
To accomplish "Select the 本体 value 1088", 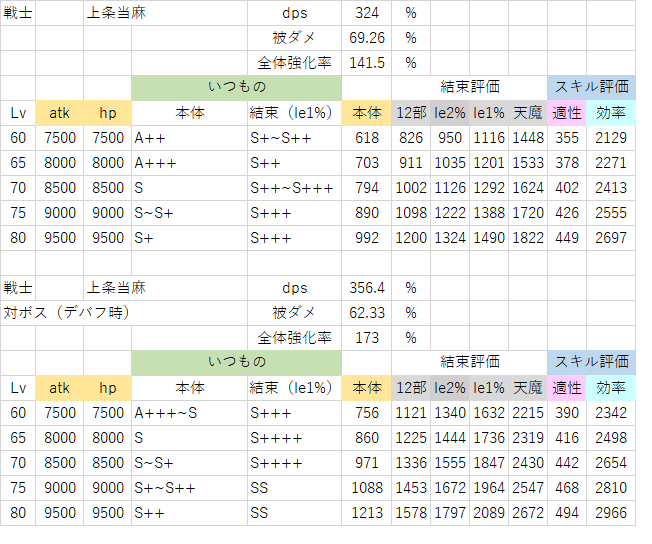I will tap(366, 487).
